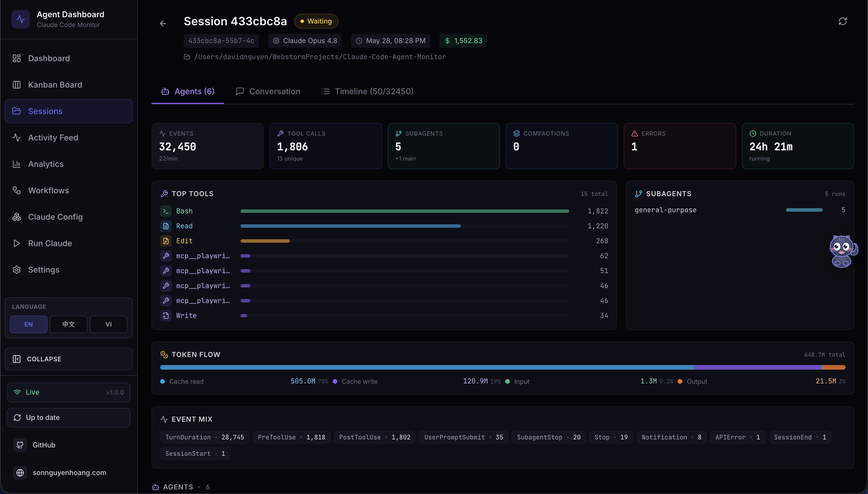The height and width of the screenshot is (494, 868).
Task: Open the Timeline (50/32450) tab
Action: (367, 92)
